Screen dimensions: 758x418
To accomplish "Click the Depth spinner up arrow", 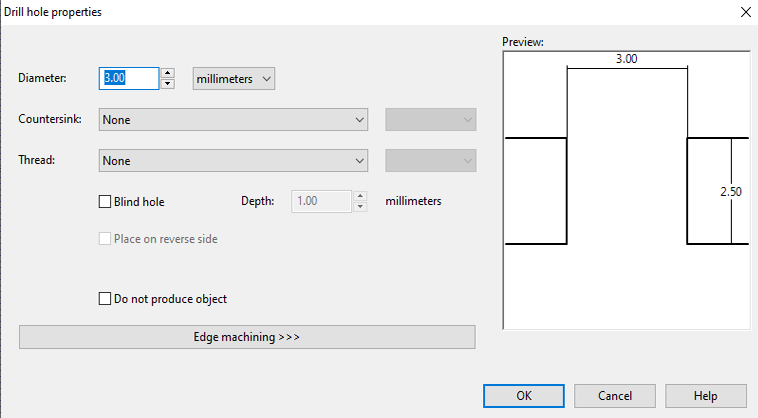I will (358, 196).
